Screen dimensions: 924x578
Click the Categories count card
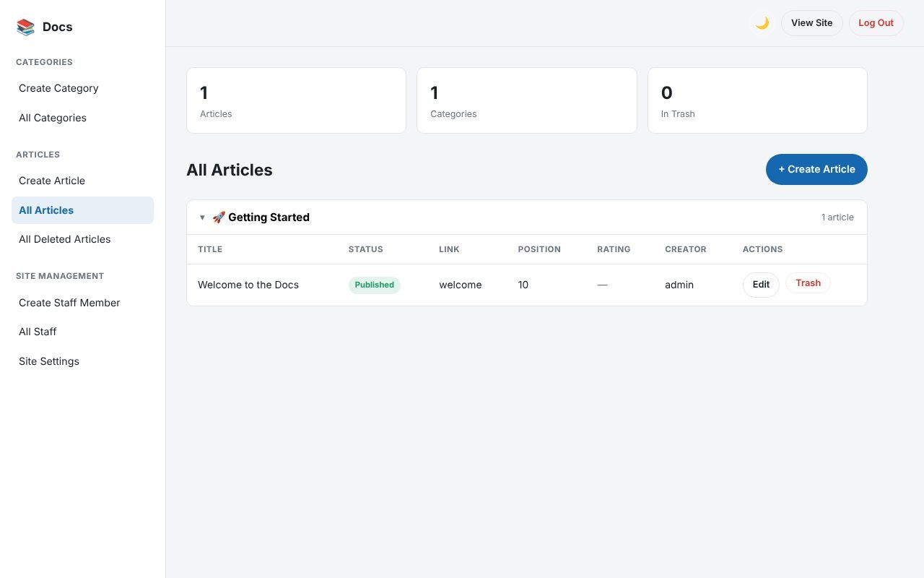527,100
